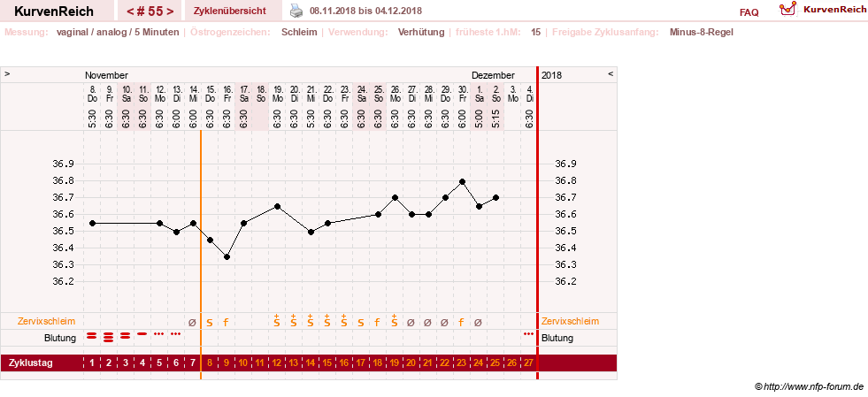Click the S+ mucus symbol on day 16
This screenshot has width=868, height=397.
[344, 321]
